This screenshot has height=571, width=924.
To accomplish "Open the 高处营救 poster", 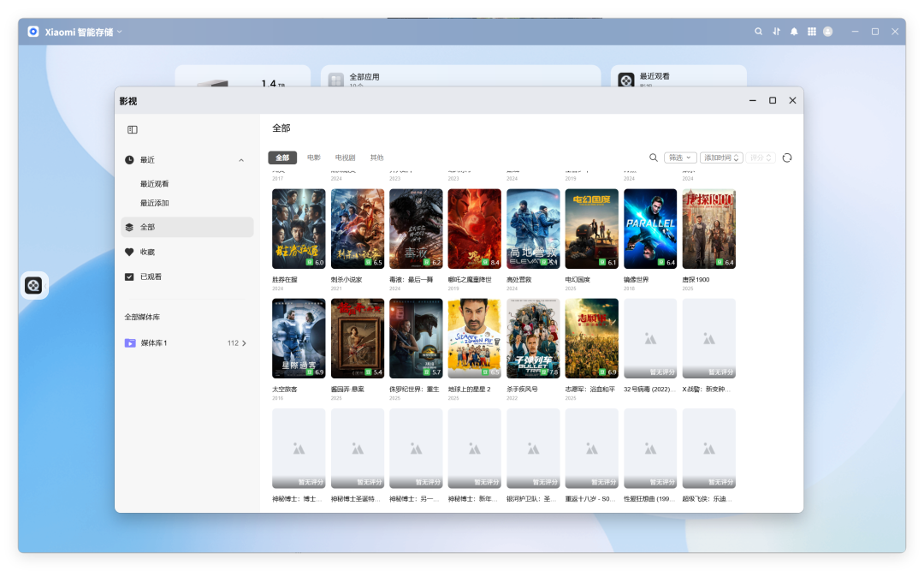I will coord(533,229).
